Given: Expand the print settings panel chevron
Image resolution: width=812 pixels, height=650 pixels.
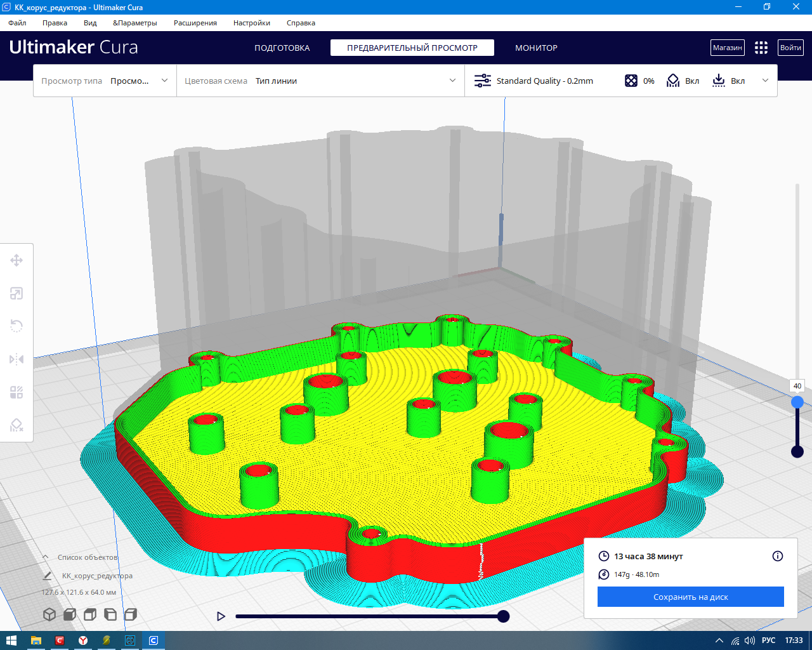Looking at the screenshot, I should pos(765,81).
